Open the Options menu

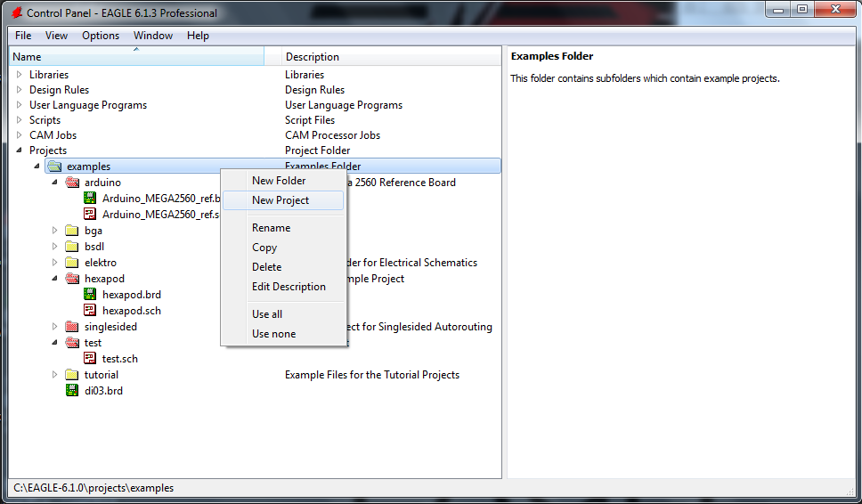(101, 36)
